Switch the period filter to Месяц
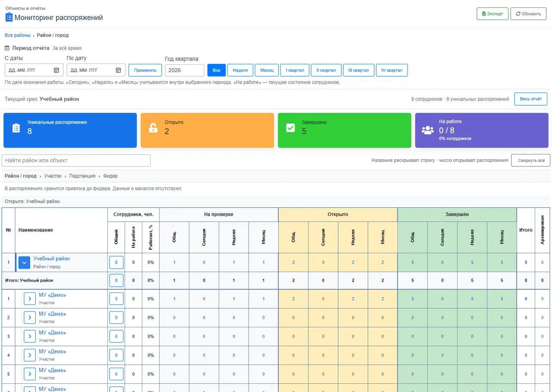 coord(267,70)
